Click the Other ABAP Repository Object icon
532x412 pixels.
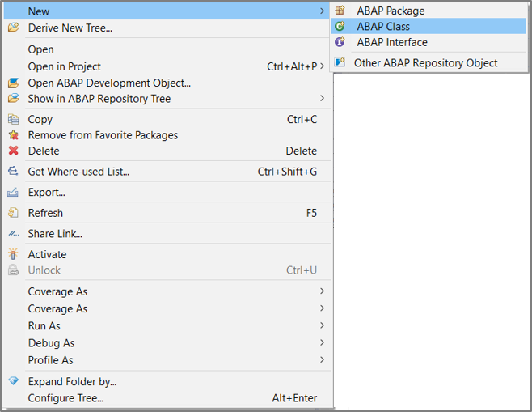(x=340, y=62)
